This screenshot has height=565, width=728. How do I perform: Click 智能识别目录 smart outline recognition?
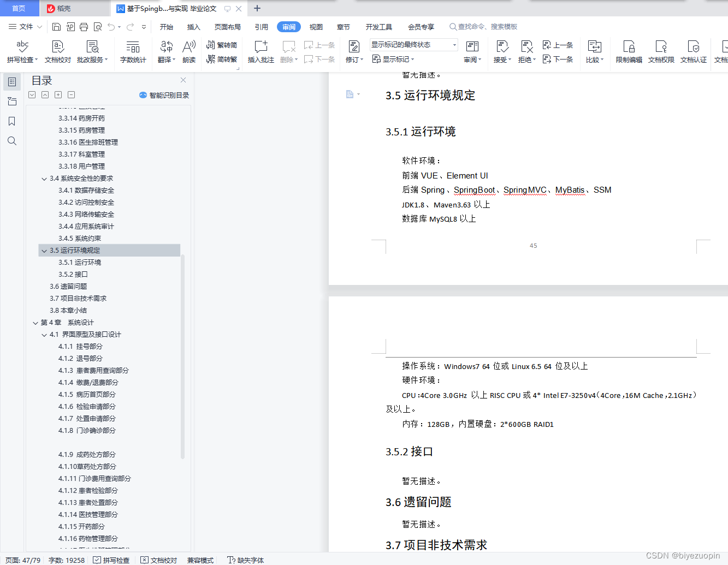coord(164,95)
